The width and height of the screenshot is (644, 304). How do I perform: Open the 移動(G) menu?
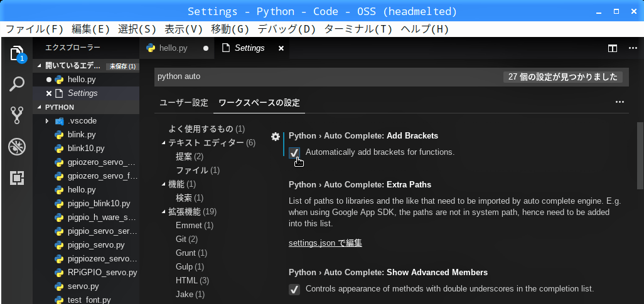click(x=230, y=29)
